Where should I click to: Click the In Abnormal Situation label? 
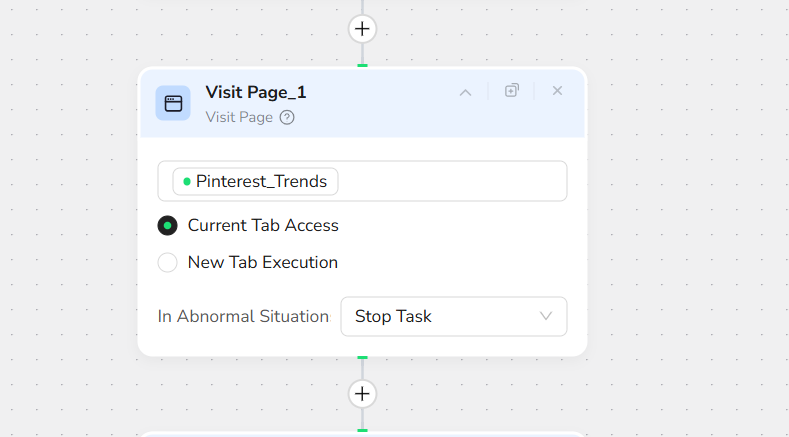243,316
